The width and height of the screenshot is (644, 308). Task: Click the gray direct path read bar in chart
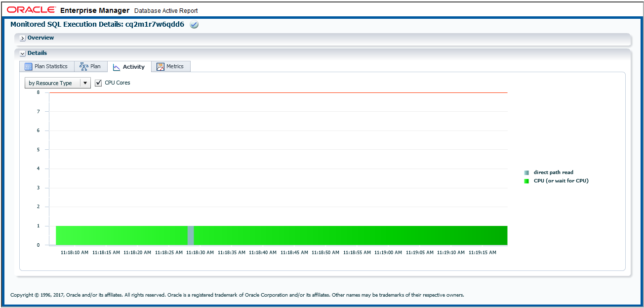click(191, 235)
